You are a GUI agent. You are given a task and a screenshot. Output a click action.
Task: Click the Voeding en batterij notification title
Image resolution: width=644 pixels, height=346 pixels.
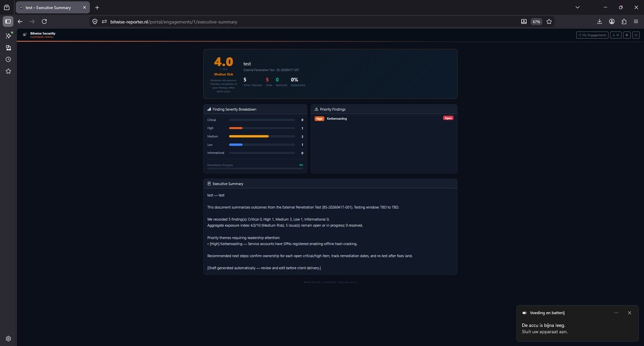[547, 313]
